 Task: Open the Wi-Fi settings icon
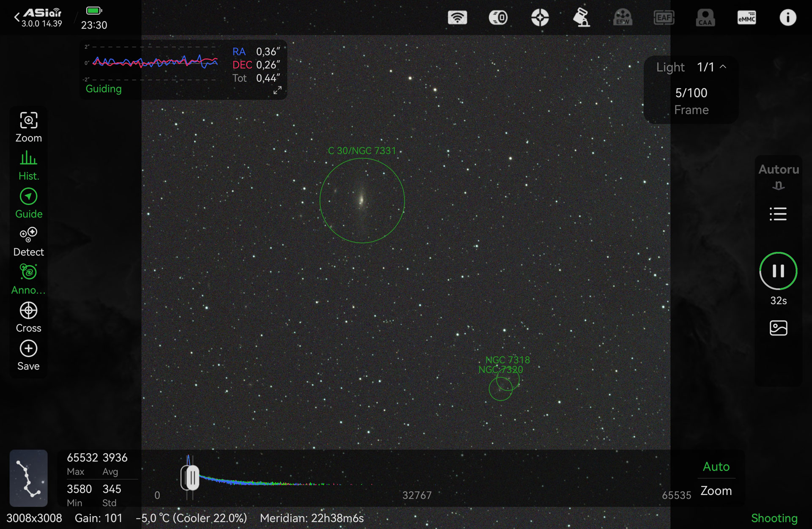click(x=457, y=18)
